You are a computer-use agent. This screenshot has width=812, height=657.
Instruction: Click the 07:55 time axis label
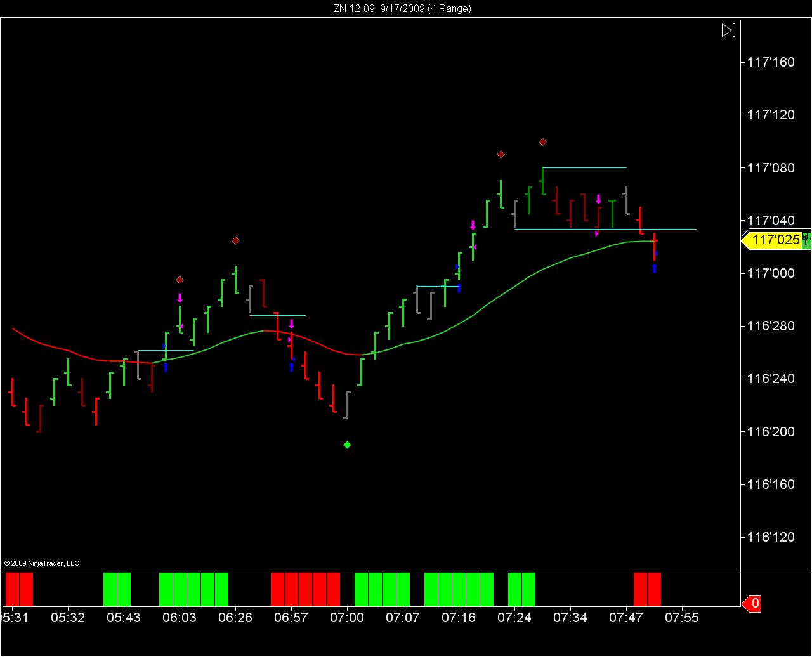click(682, 617)
